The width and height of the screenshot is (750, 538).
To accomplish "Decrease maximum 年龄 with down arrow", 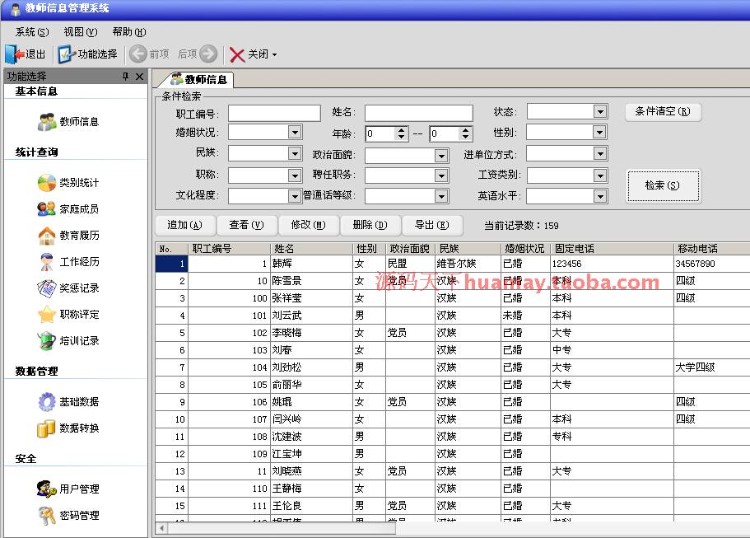I will tap(465, 137).
